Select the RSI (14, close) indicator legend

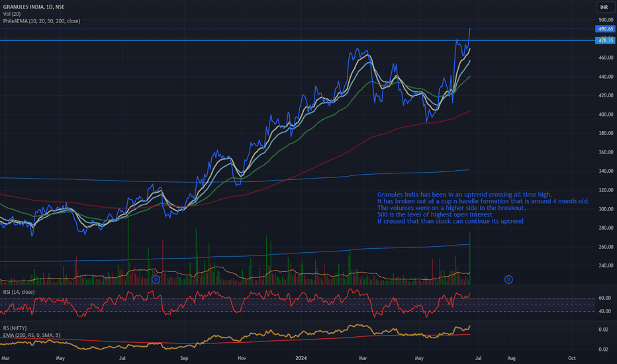(x=19, y=292)
